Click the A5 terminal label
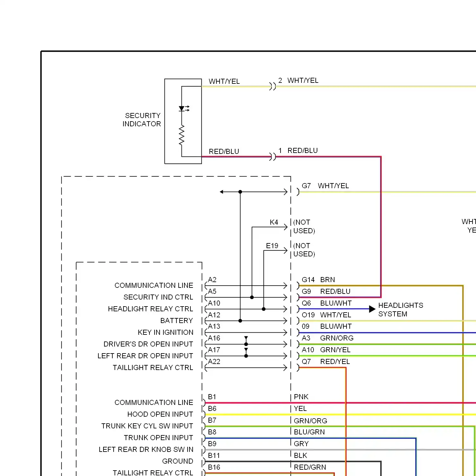 (x=212, y=291)
